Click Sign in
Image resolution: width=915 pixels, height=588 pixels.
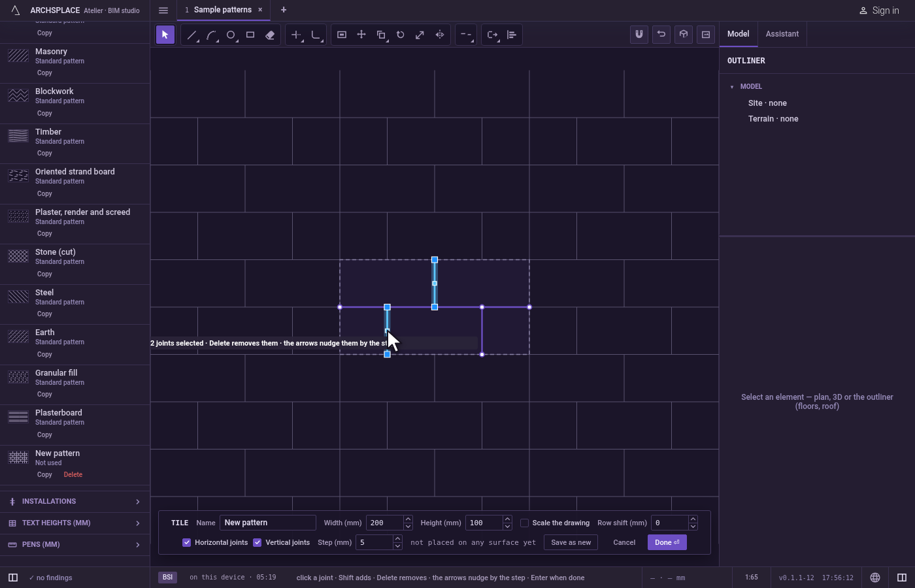coord(879,10)
